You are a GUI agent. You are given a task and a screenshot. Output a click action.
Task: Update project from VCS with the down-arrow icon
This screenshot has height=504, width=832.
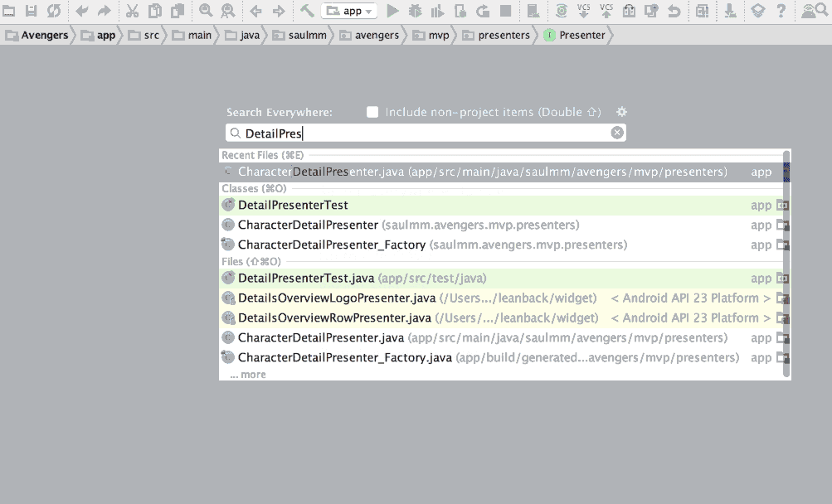pyautogui.click(x=584, y=11)
